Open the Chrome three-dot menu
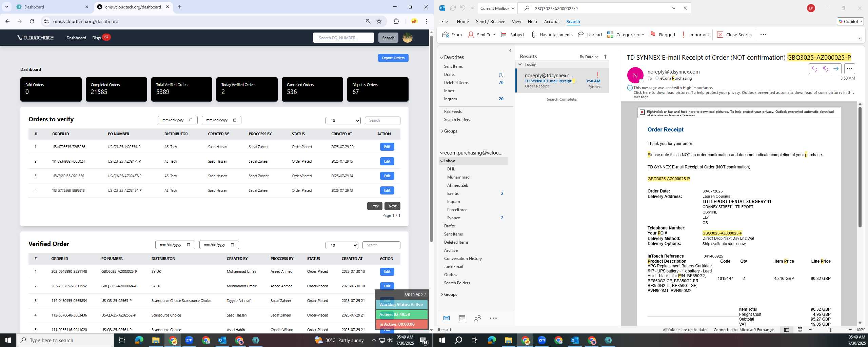868x347 pixels. pos(426,21)
